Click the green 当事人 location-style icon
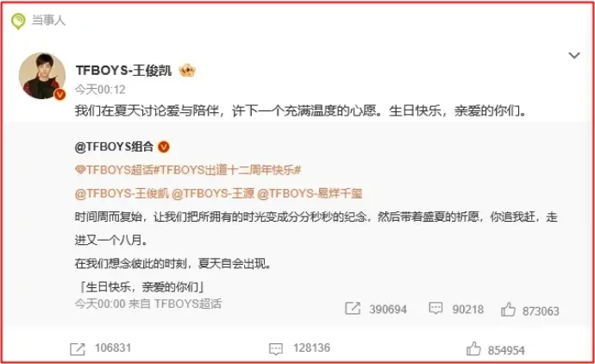Screen dimensions: 595x364 click(x=18, y=21)
